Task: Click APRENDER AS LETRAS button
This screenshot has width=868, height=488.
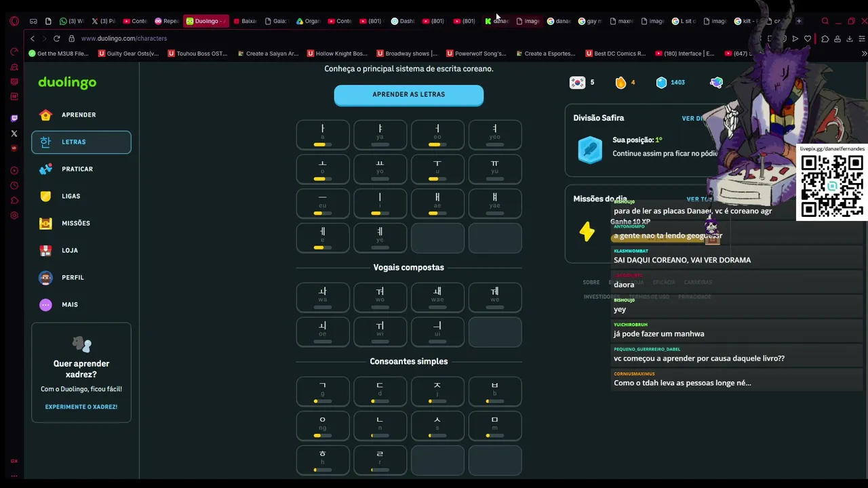Action: click(409, 95)
